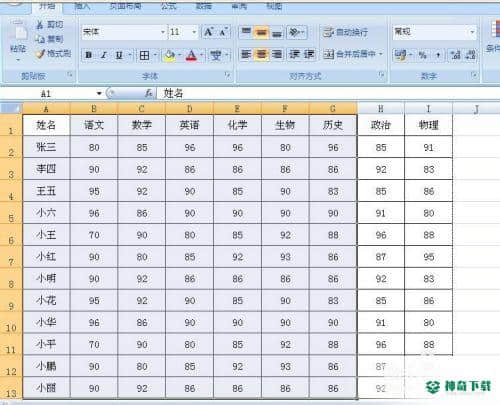The image size is (500, 405).
Task: Click the Select All sheet corner button
Action: coord(11,108)
